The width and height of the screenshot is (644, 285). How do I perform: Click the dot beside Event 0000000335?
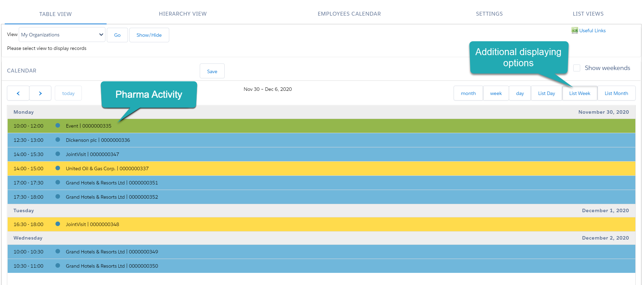click(x=58, y=126)
